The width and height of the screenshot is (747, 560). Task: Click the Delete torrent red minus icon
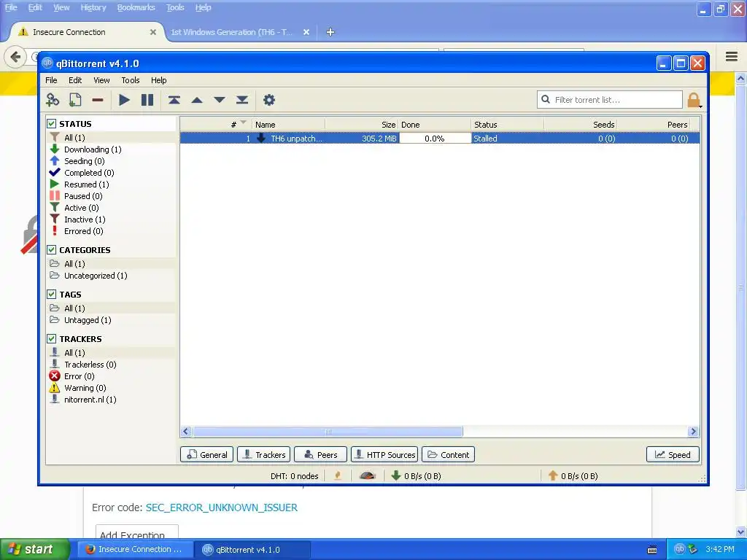(98, 100)
